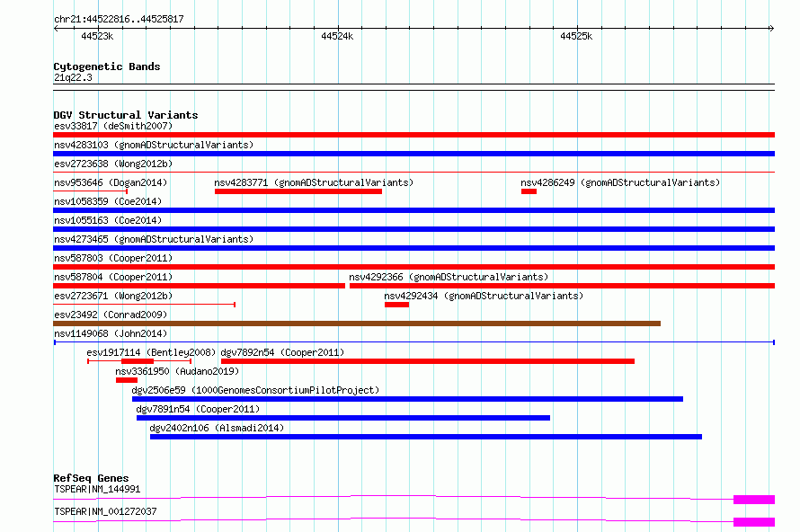Click the small red nsv4286249 bar

click(529, 191)
